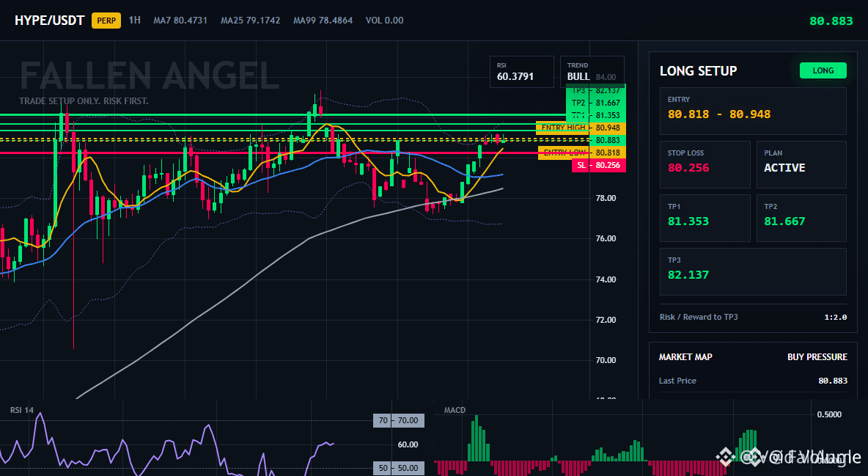Click the entry range 80.818 - 80.948
Screen dimensions: 868x476
click(718, 114)
